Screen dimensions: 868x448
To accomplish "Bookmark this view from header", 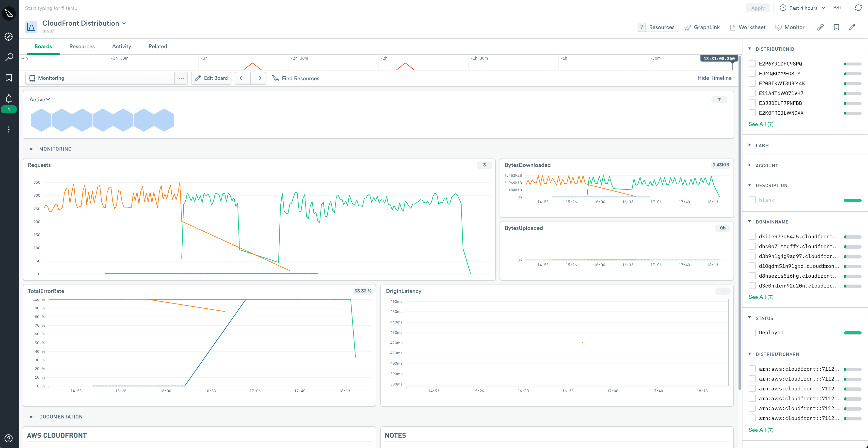I will pyautogui.click(x=836, y=27).
